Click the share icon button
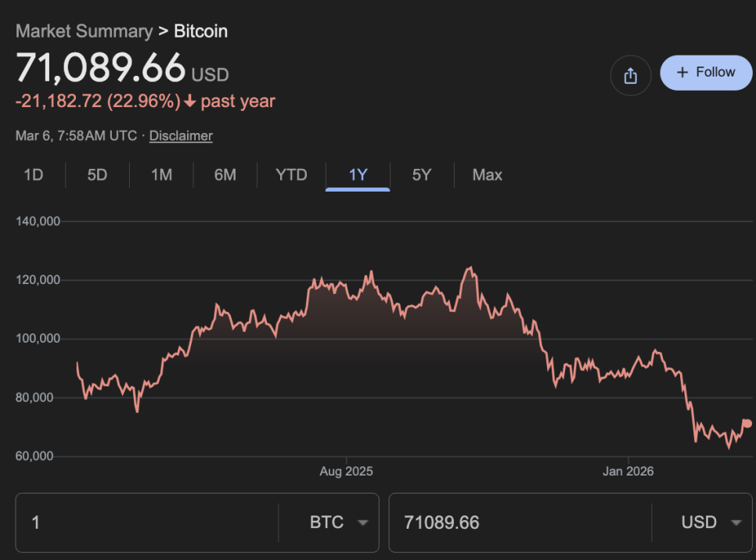Screen dimensions: 756x560 631,76
